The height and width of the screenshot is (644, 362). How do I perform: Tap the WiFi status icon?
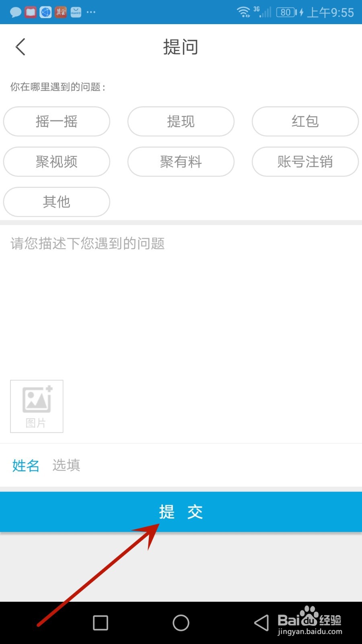pos(243,12)
